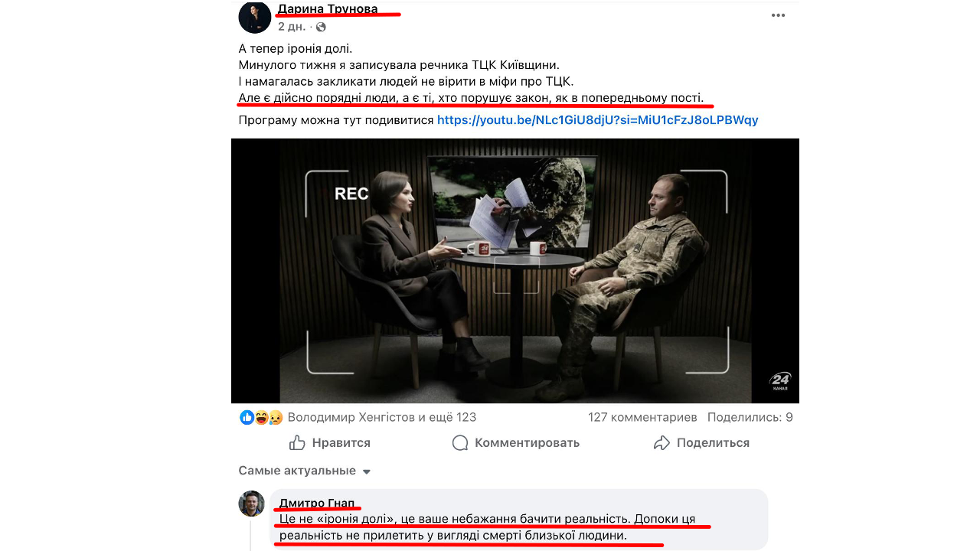Click the public globe privacy icon

pos(321,27)
